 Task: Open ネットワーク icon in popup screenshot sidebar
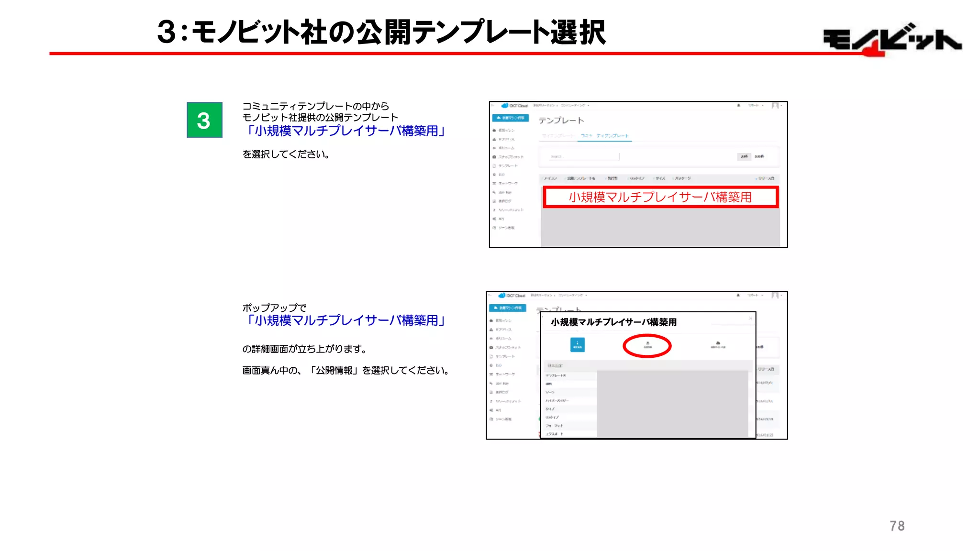click(491, 375)
